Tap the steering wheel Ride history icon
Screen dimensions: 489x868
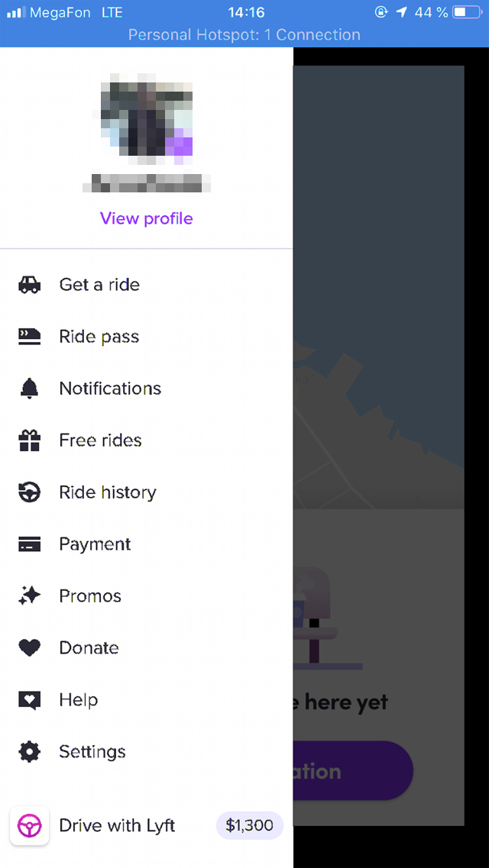(x=29, y=492)
